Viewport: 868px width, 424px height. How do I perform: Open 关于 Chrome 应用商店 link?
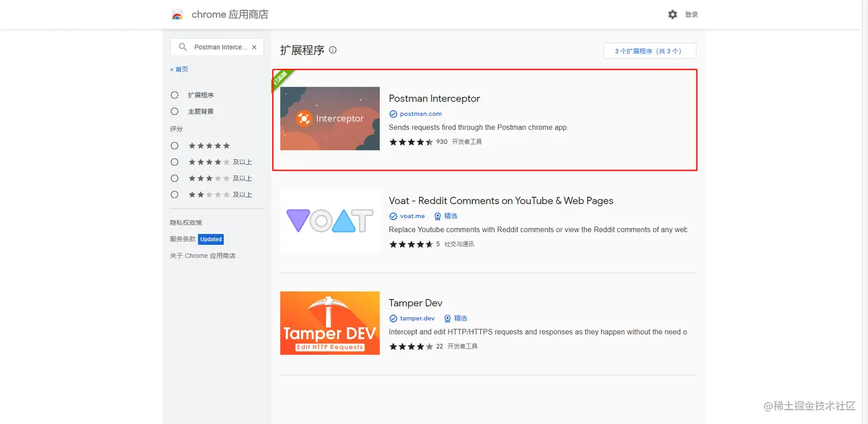coord(203,256)
